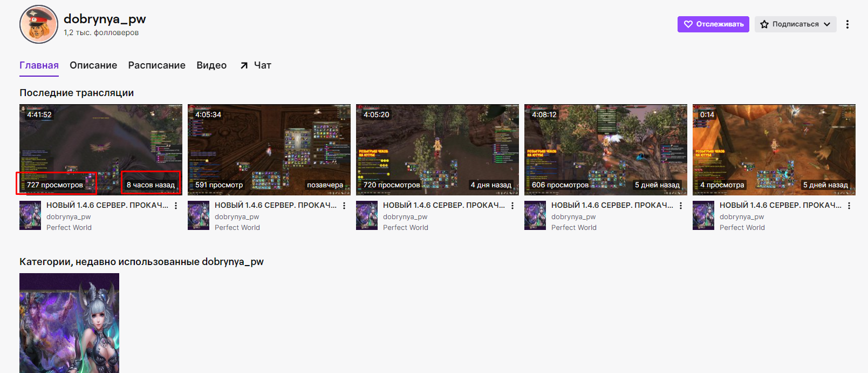The height and width of the screenshot is (373, 868).
Task: Click the Perfect World link under the 4:05:20 video
Action: 406,228
